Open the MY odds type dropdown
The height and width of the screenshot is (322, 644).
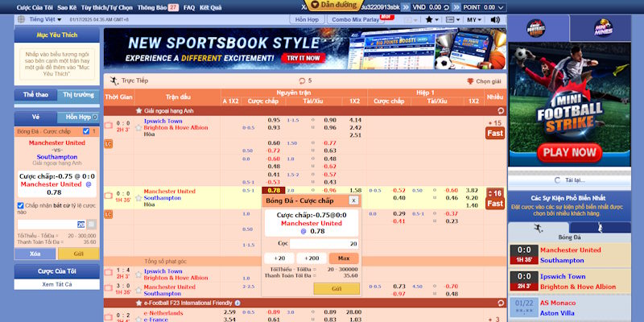tap(475, 19)
